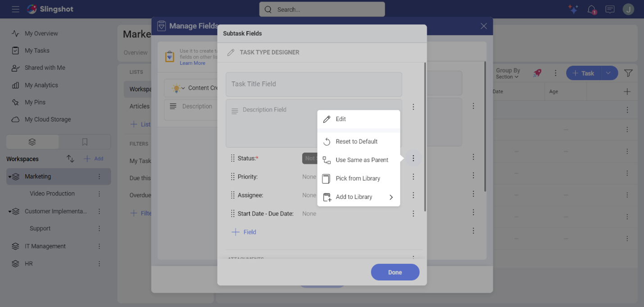Select HR workspace
Screen dimensions: 644x307
point(28,264)
